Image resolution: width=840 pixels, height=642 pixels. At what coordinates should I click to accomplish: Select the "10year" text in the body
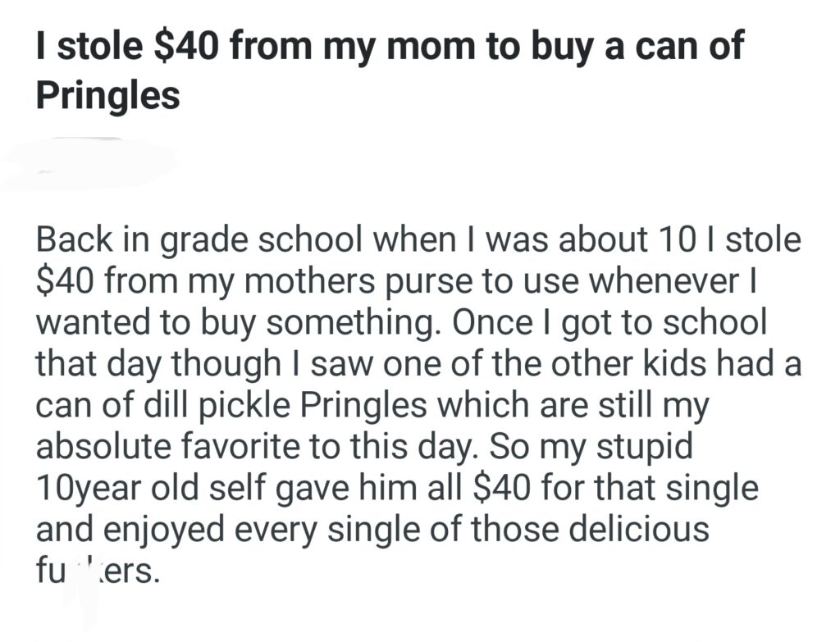point(92,489)
